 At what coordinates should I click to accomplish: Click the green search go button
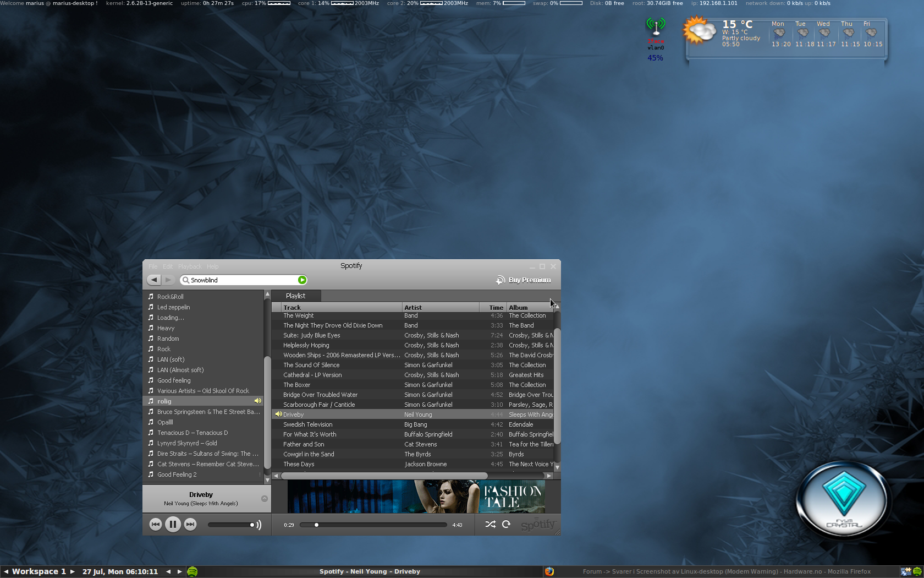tap(302, 280)
